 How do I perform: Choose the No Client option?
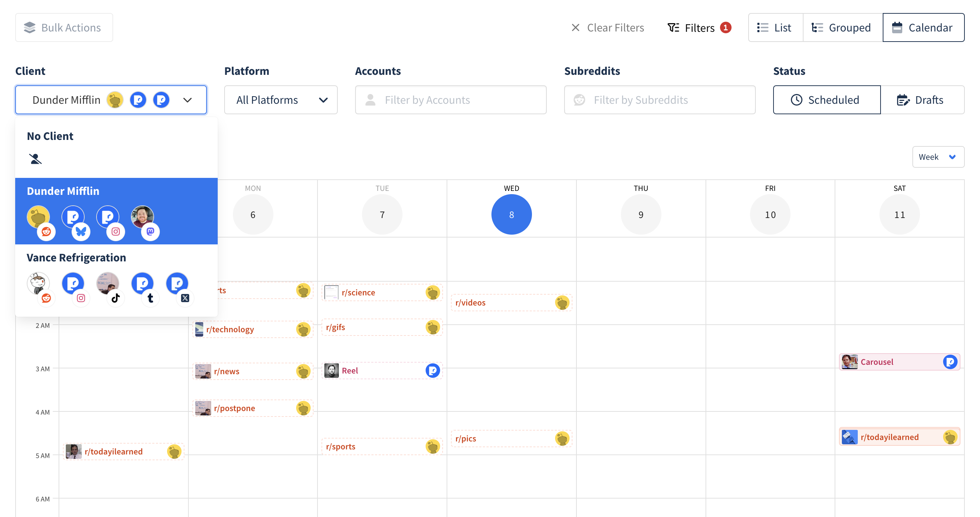tap(116, 148)
